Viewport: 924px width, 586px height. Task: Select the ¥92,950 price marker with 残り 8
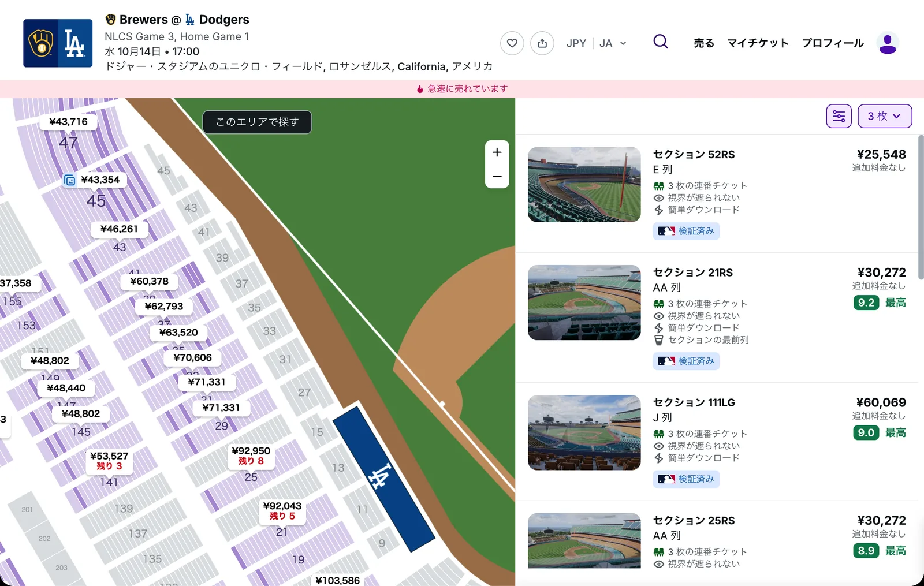point(251,456)
